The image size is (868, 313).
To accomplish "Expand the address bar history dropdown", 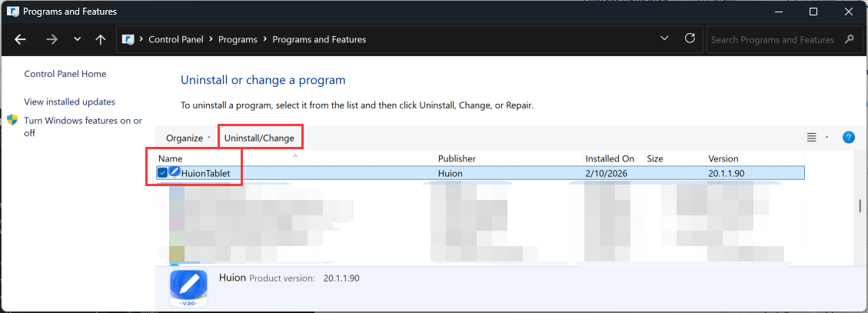I will pyautogui.click(x=665, y=38).
